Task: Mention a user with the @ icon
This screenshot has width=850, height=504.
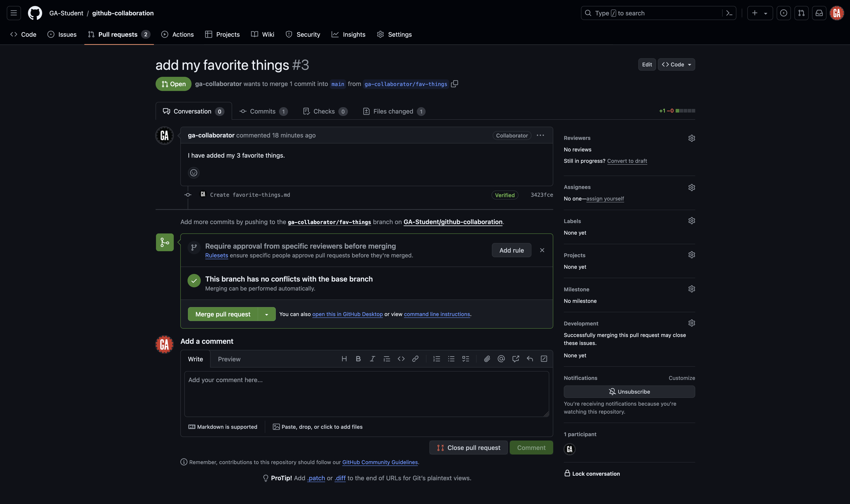Action: point(501,359)
